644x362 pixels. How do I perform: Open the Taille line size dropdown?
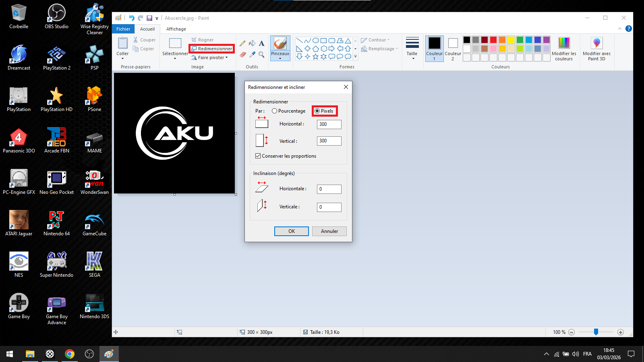pyautogui.click(x=412, y=49)
